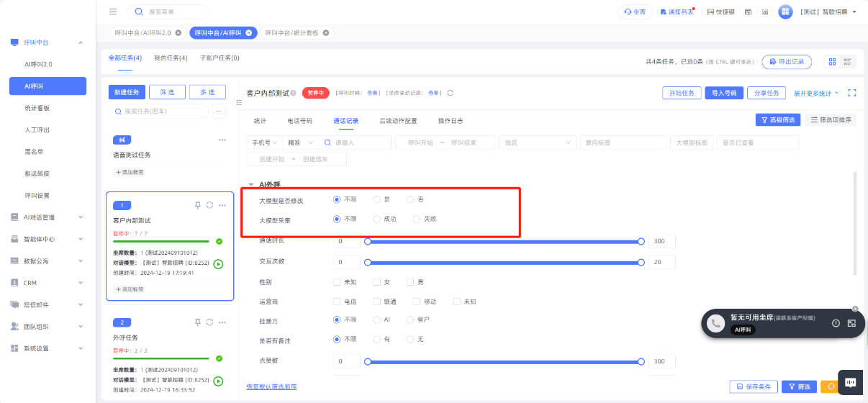Switch to the 电话号码 tab
Screen dimensions: 868x403
coord(299,121)
